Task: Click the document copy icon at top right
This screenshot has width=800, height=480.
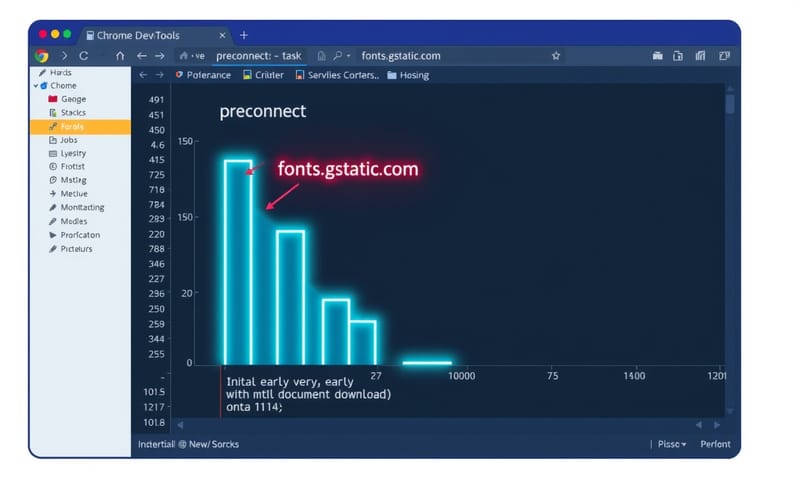Action: [x=678, y=56]
